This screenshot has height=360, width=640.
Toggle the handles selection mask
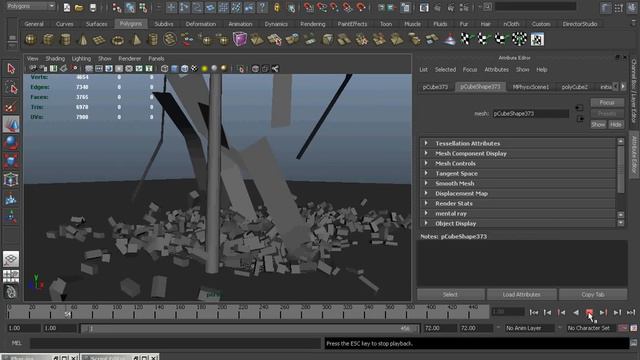pos(171,7)
